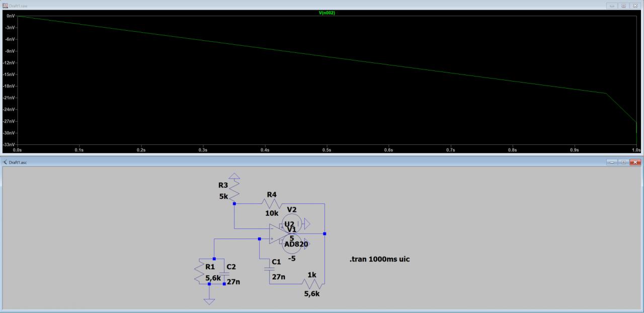Click the 5k value of R3

(x=223, y=196)
